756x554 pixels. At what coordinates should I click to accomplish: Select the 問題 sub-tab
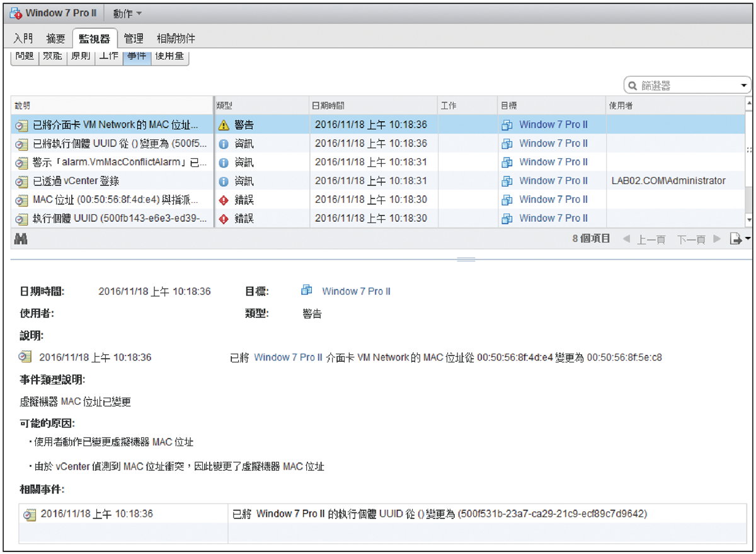[x=25, y=57]
